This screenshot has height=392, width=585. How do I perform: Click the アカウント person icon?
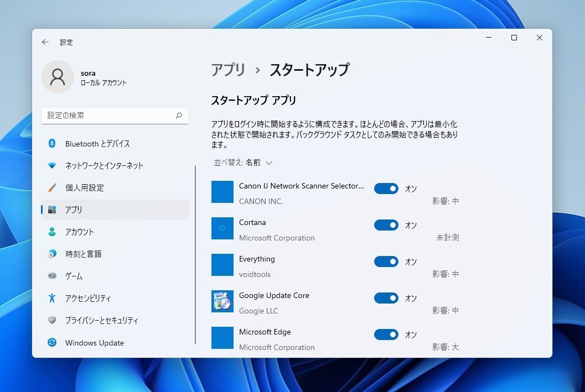coord(52,232)
